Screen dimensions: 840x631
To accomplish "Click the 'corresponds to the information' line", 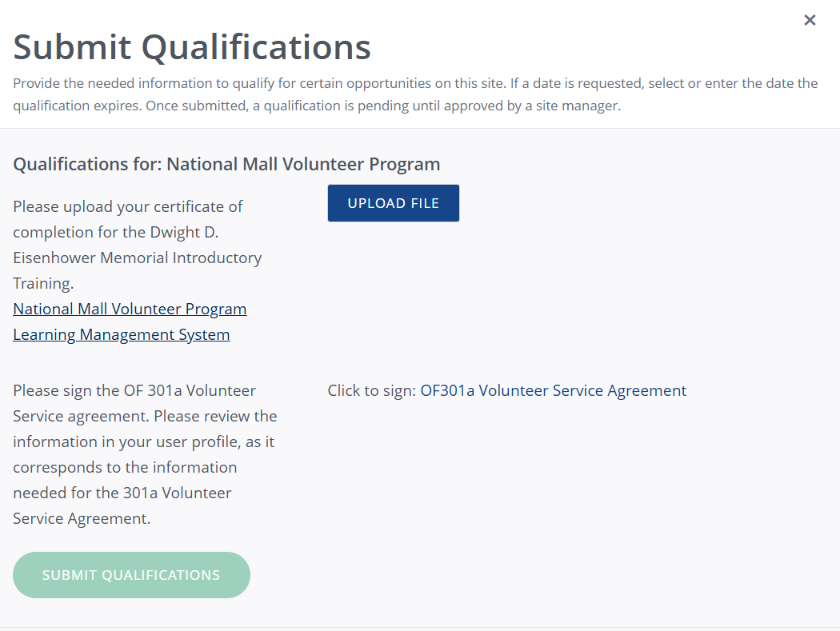I will coord(125,467).
